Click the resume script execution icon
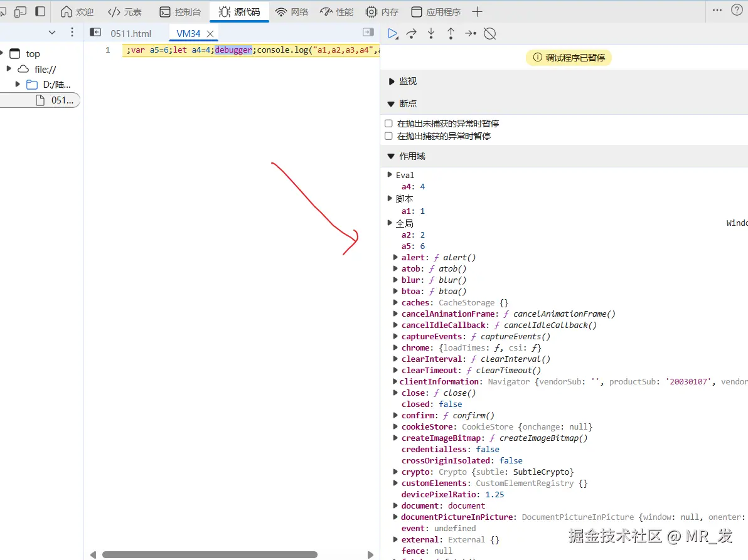Screen dimensions: 748x560 click(x=392, y=34)
